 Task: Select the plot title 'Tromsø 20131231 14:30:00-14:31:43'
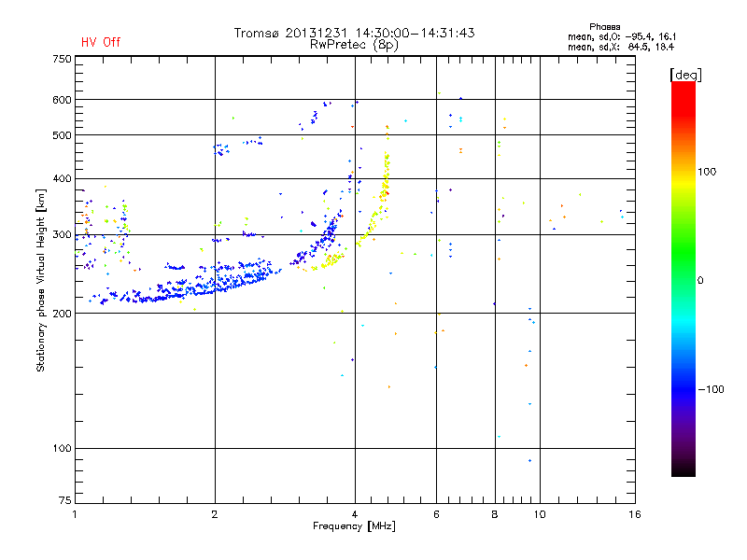355,33
